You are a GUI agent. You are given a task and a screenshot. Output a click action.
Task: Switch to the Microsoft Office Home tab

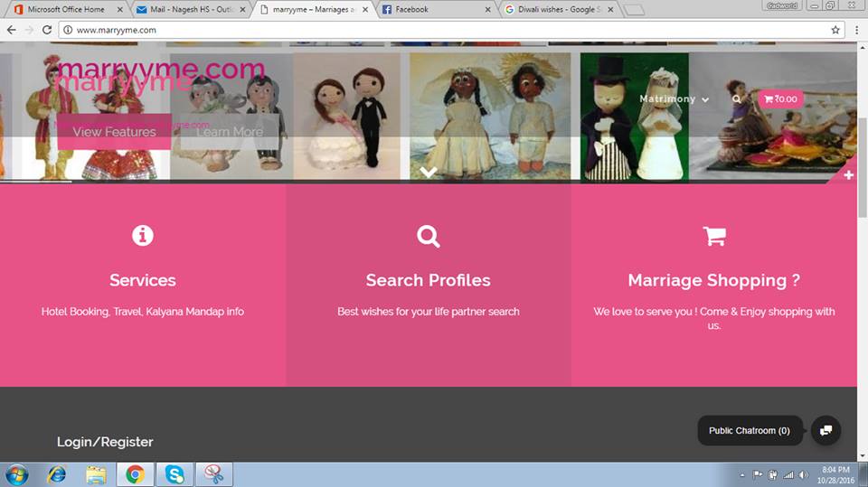66,9
